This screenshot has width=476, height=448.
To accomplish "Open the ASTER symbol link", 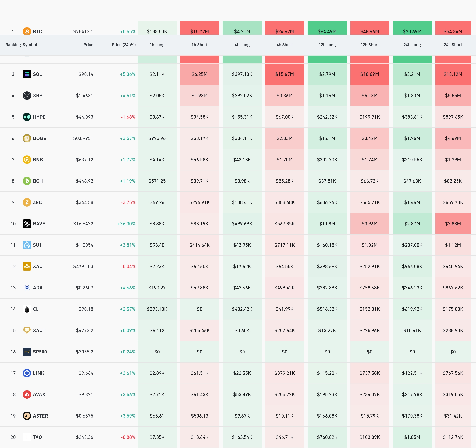I will [x=40, y=416].
